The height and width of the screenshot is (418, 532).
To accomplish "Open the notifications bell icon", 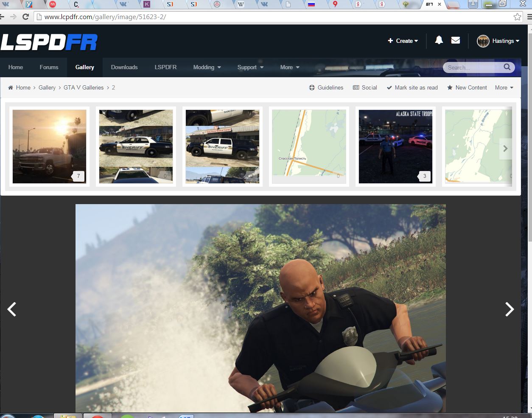I will tap(439, 40).
